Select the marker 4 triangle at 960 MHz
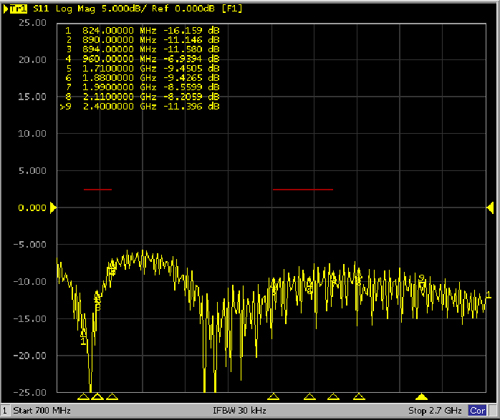This screenshot has height=420, width=500. pyautogui.click(x=112, y=397)
